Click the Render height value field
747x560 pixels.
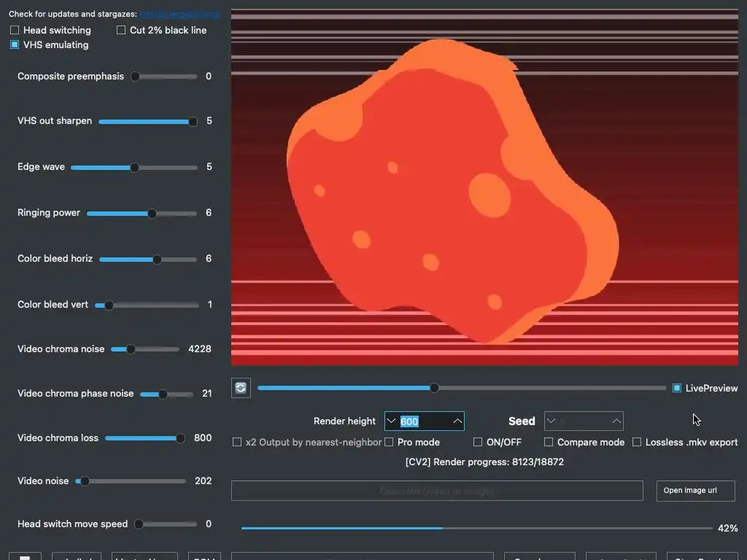click(x=424, y=421)
